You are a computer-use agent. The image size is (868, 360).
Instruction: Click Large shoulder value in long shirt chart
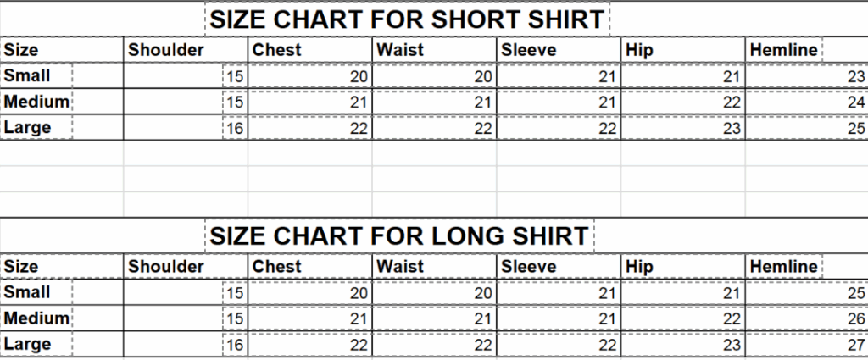point(235,346)
